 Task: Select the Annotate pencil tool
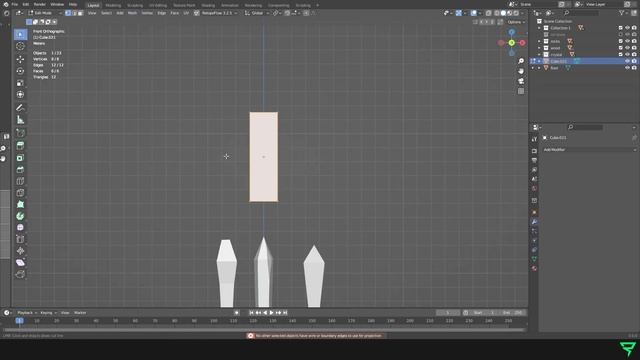(20, 108)
